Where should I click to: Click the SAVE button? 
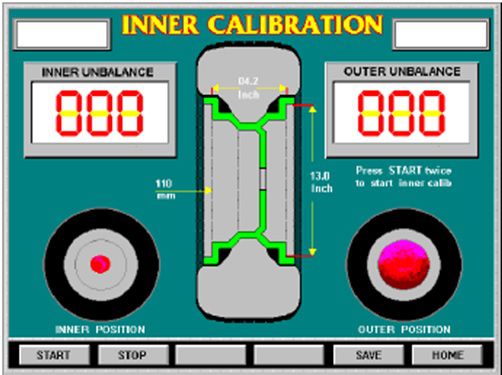[368, 355]
